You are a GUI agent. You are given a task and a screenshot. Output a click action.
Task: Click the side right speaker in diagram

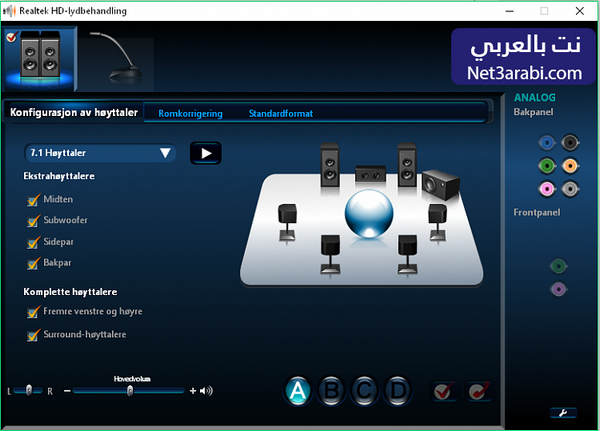pyautogui.click(x=437, y=223)
